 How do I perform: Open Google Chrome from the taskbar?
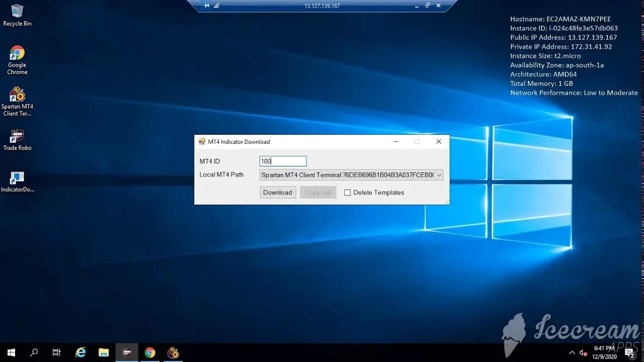tap(150, 352)
